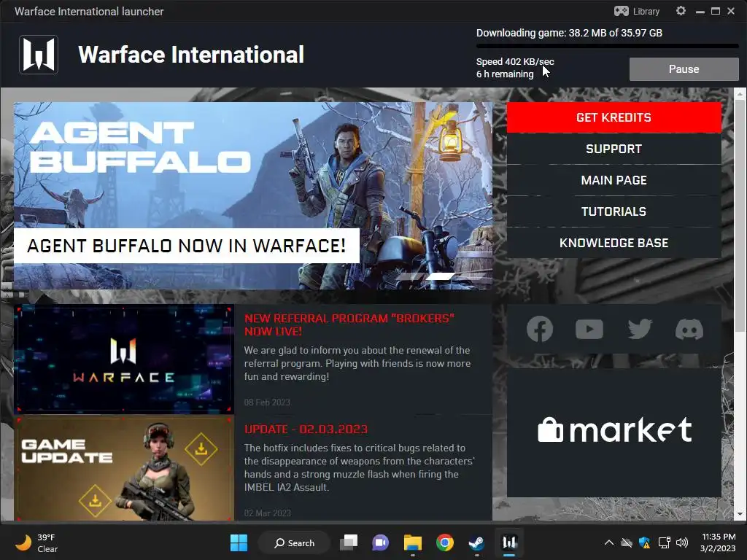Open the Chat icon in taskbar

click(380, 542)
